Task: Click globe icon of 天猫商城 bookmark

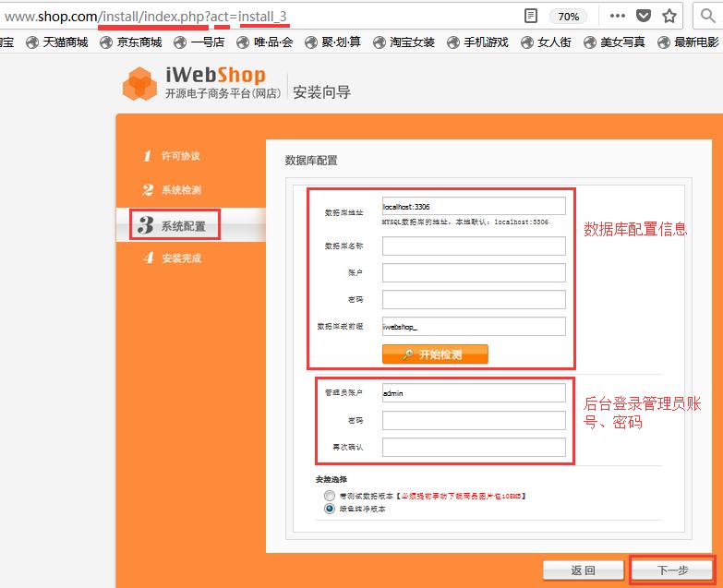Action: point(32,42)
